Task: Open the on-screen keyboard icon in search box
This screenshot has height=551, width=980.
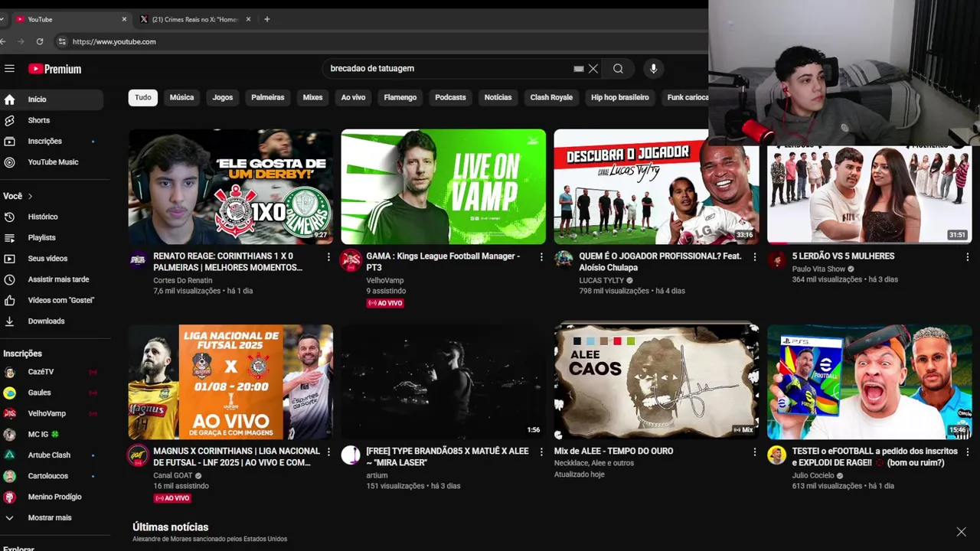Action: coord(579,69)
